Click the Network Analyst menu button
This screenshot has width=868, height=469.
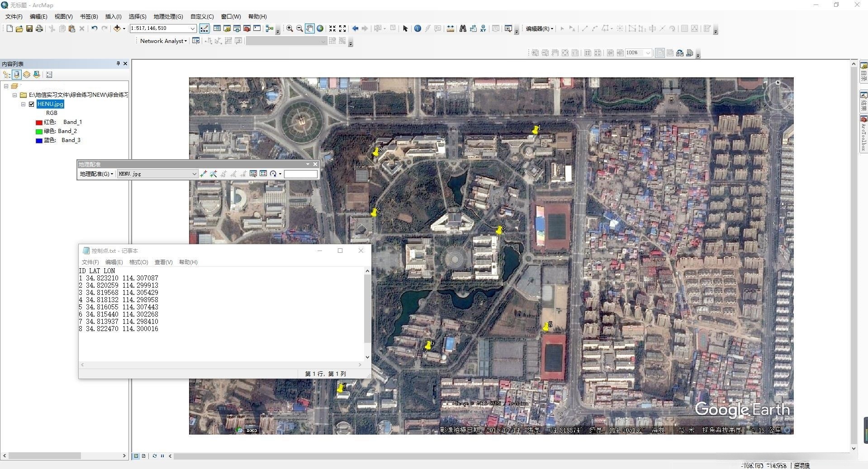(x=163, y=41)
